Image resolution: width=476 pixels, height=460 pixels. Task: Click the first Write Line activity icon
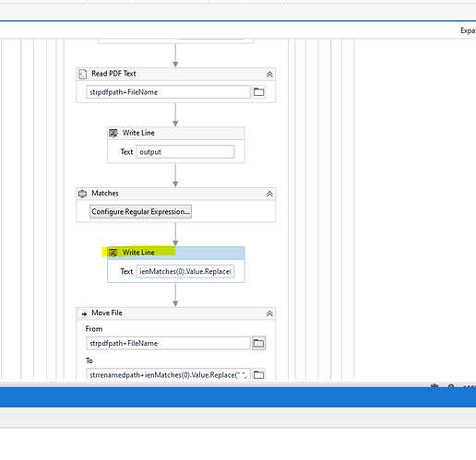click(x=113, y=133)
